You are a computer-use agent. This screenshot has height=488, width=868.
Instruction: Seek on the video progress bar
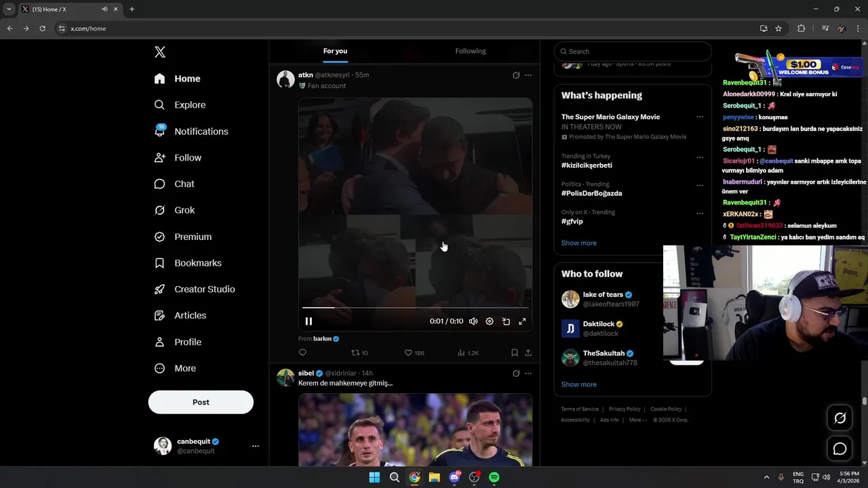415,308
